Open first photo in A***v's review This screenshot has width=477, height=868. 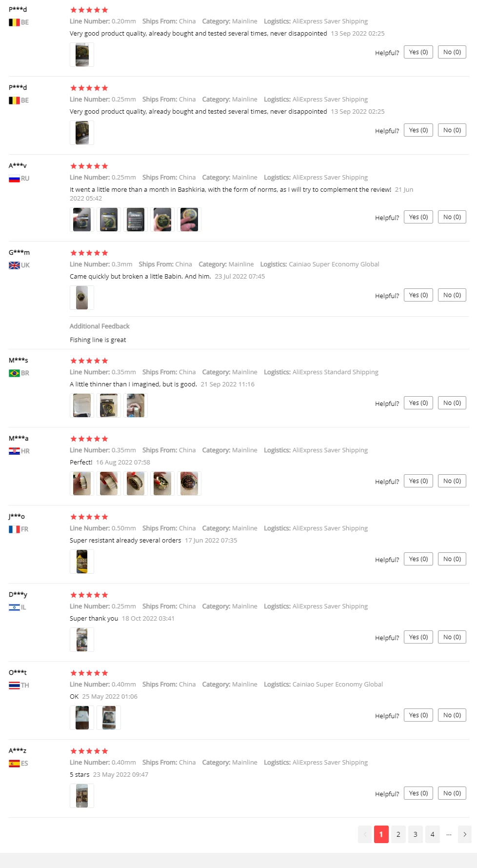(x=82, y=220)
